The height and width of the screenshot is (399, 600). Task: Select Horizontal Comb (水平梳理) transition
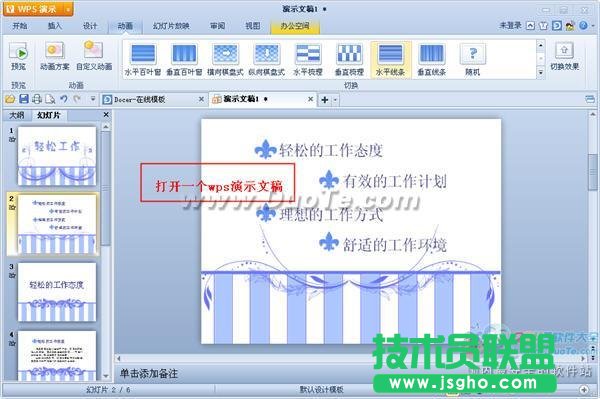(x=308, y=60)
